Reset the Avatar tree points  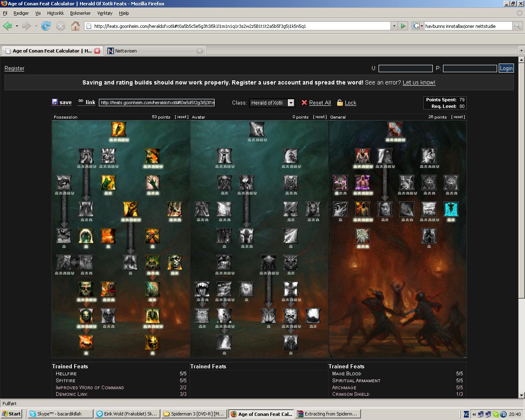point(320,117)
